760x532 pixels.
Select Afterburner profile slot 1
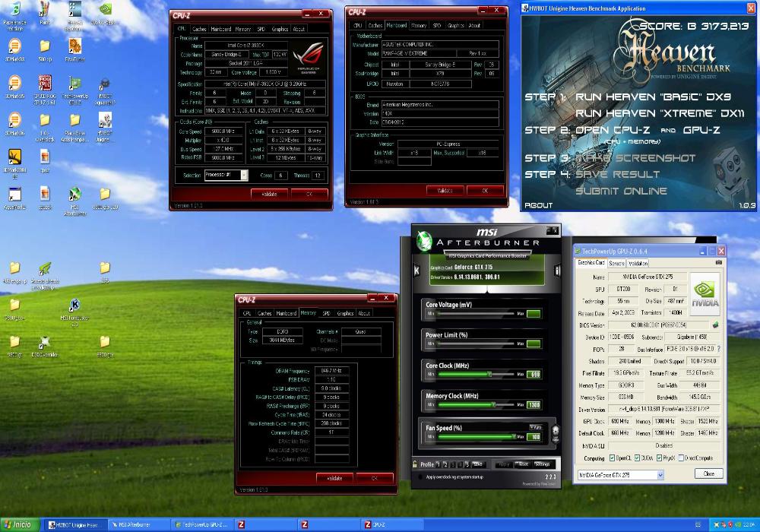point(439,464)
